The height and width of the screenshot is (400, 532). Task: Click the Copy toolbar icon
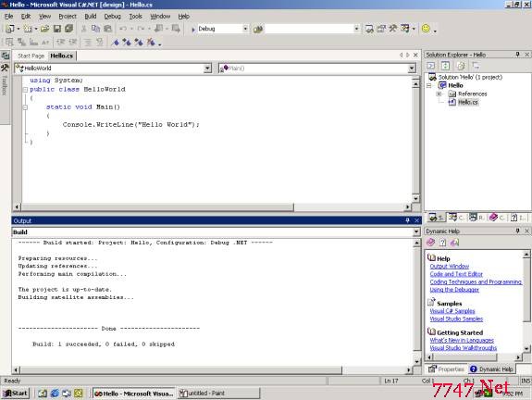pyautogui.click(x=95, y=29)
